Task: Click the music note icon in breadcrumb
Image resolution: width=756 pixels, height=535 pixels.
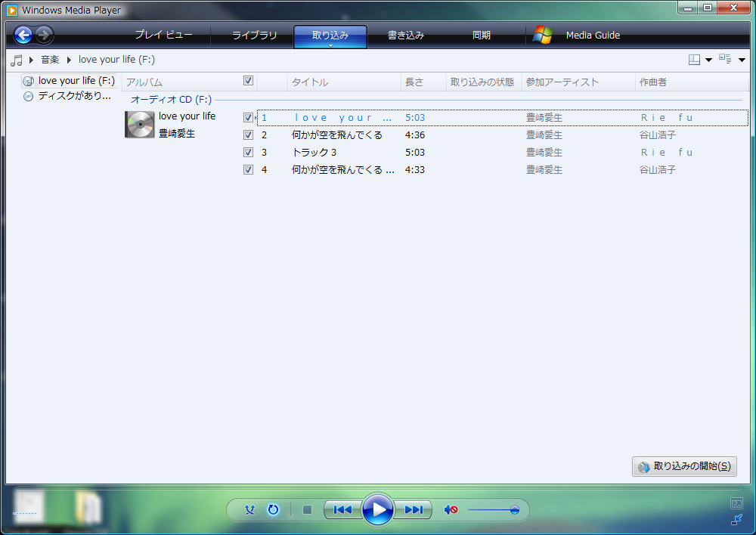Action: pos(17,60)
